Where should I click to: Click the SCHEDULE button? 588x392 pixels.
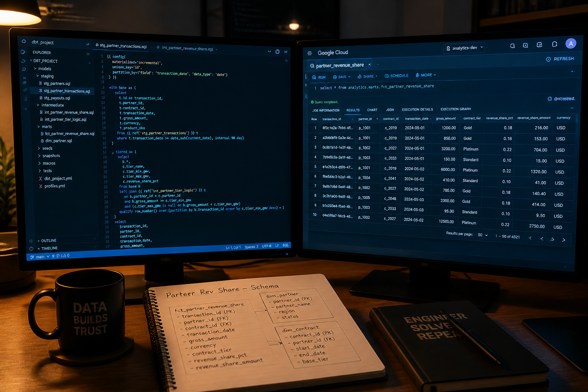click(x=397, y=76)
